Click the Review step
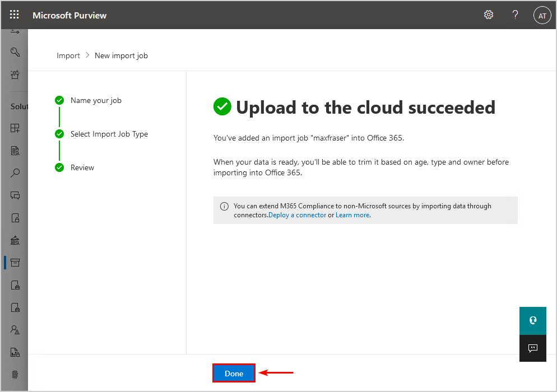This screenshot has height=392, width=557. 82,167
